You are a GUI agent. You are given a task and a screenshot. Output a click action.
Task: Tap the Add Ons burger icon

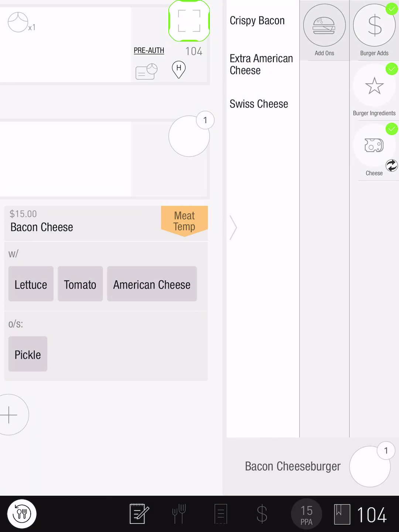(x=324, y=25)
